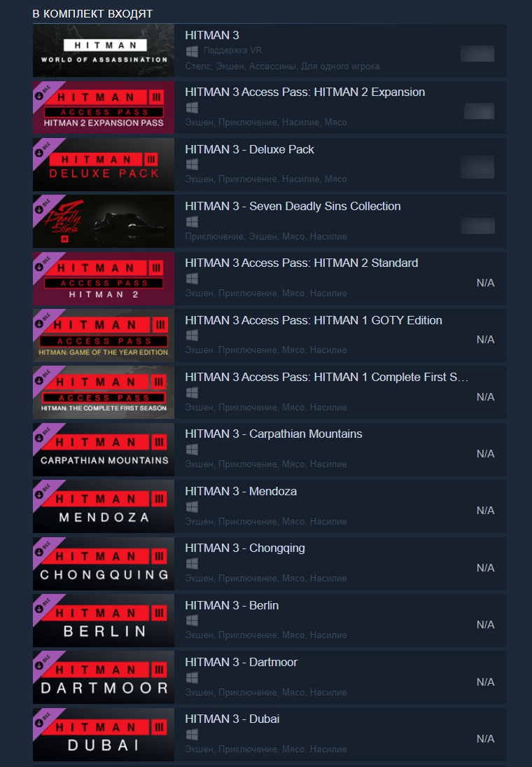Open the Seven Deadly Sins Collection title link

pyautogui.click(x=293, y=207)
